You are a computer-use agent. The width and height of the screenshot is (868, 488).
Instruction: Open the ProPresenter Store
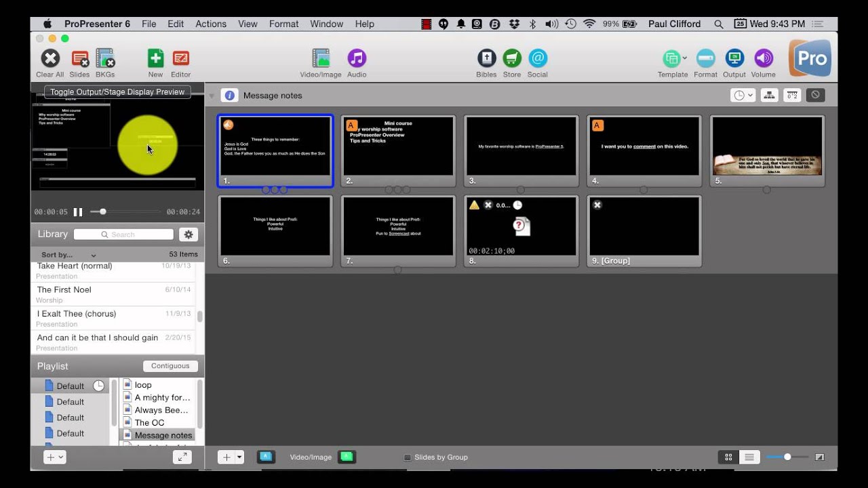pyautogui.click(x=512, y=58)
